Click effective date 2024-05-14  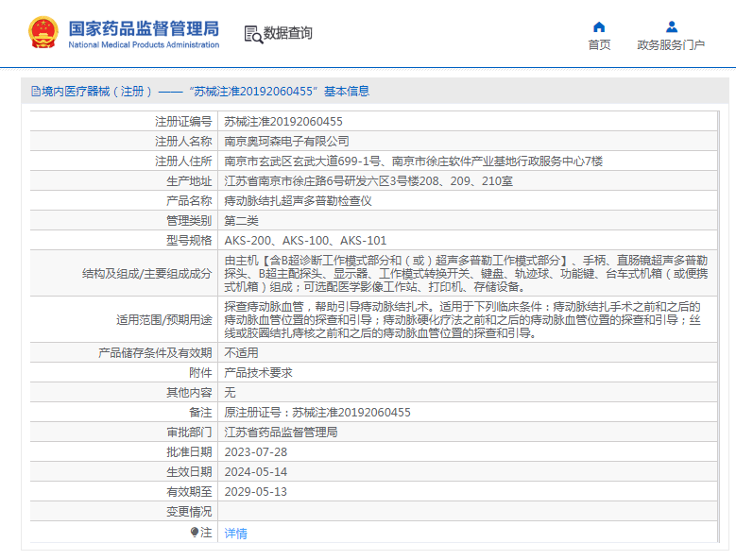tap(256, 472)
